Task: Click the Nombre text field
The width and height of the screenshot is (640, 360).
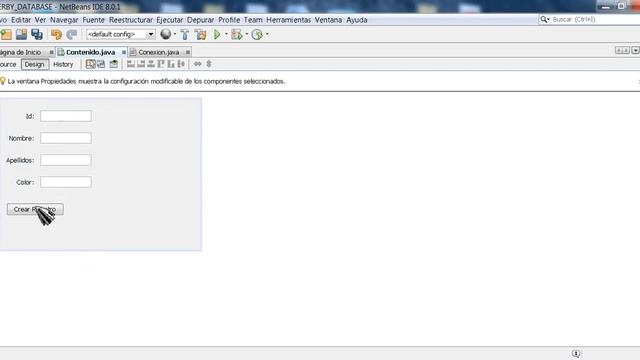Action: pos(66,138)
